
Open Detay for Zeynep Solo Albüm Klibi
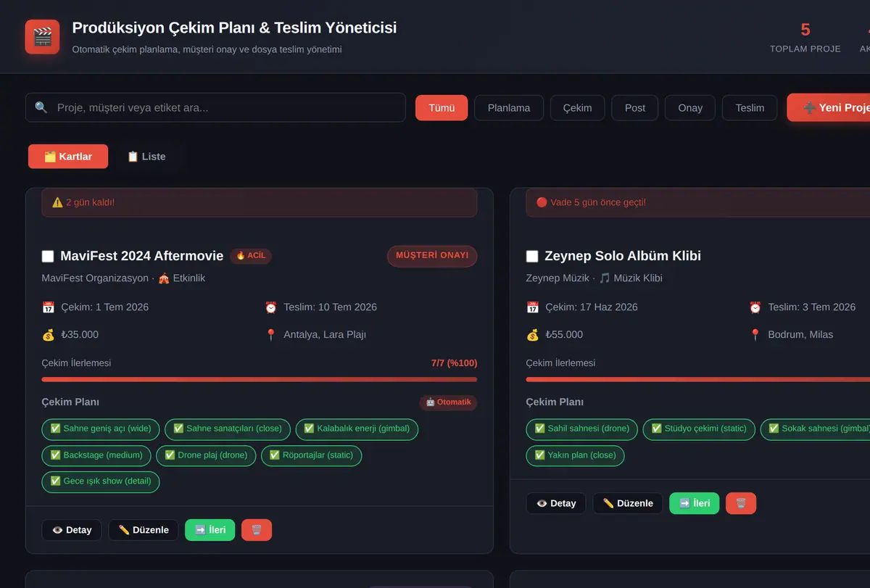(556, 503)
